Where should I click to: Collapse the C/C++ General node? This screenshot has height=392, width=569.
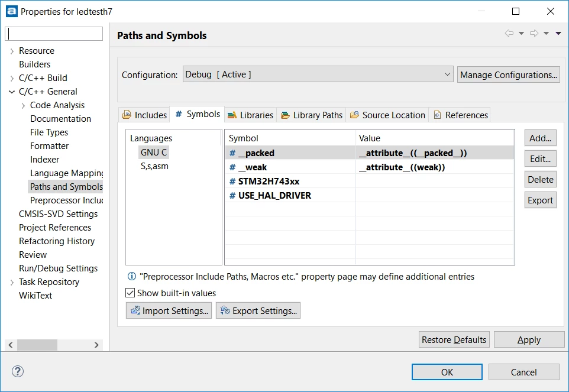click(x=12, y=92)
